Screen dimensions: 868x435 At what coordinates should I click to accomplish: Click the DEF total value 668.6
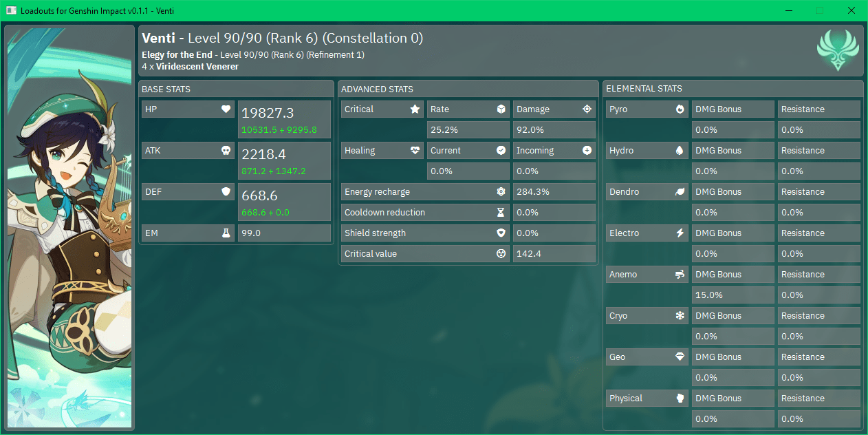[259, 196]
